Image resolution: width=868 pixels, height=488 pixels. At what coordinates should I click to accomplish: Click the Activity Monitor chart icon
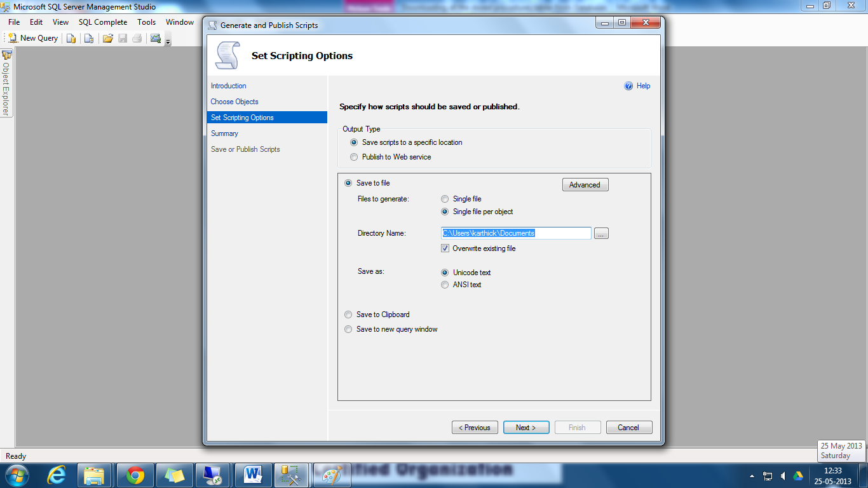point(156,38)
